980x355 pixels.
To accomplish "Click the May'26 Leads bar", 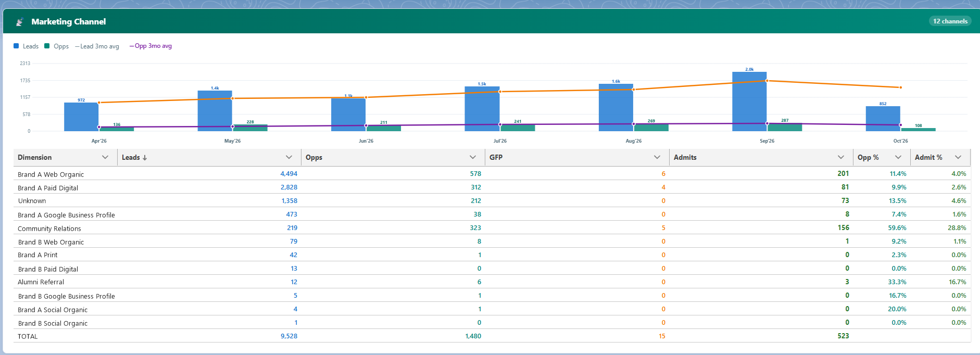I will tap(215, 111).
